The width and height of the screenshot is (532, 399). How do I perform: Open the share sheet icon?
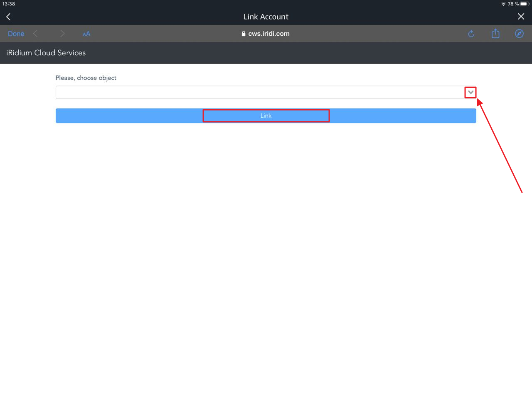tap(495, 34)
